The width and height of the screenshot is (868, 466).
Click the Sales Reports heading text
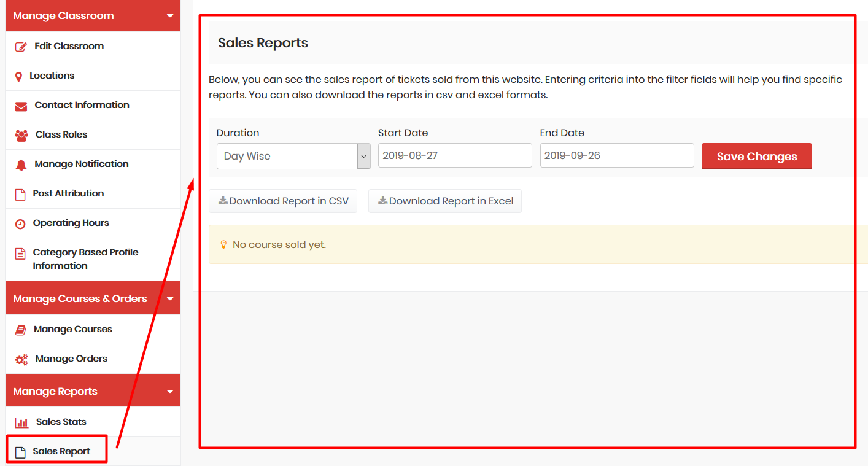263,43
